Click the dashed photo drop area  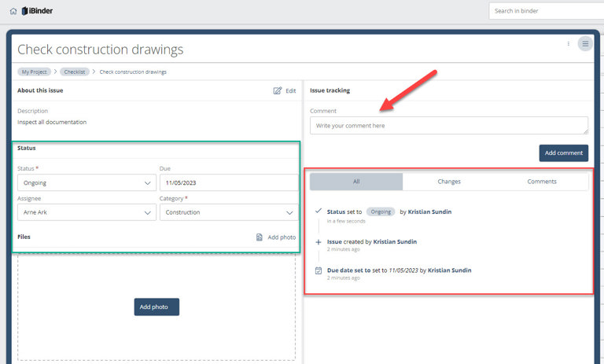[157, 307]
